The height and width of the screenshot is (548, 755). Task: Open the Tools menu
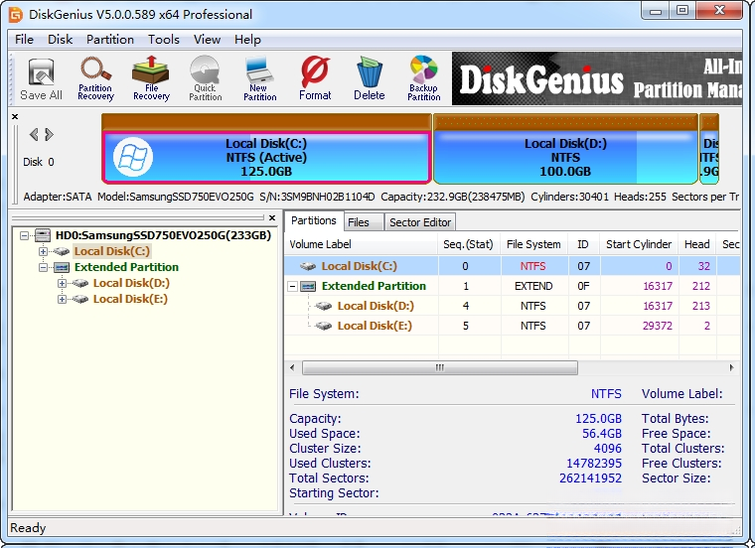[164, 39]
